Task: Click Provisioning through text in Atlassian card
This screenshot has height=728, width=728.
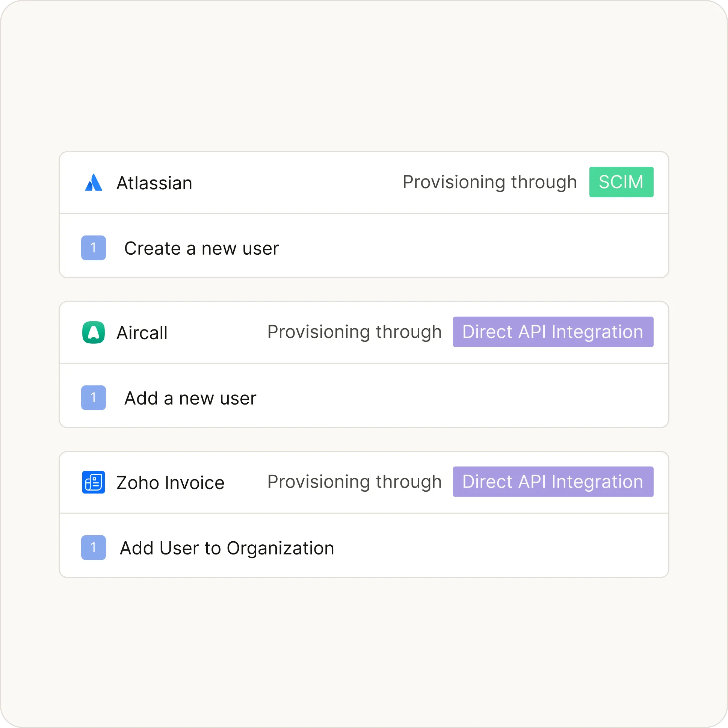Action: point(490,183)
